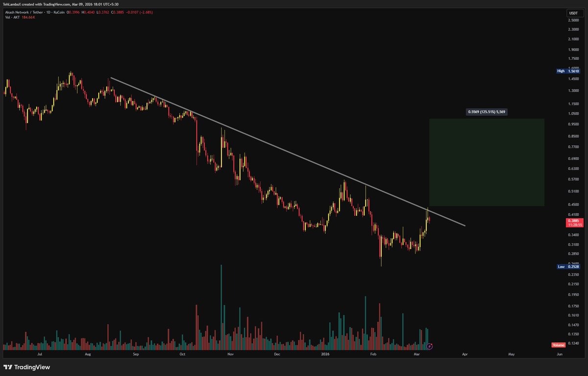Select the lightning bolt event icon

[x=430, y=346]
